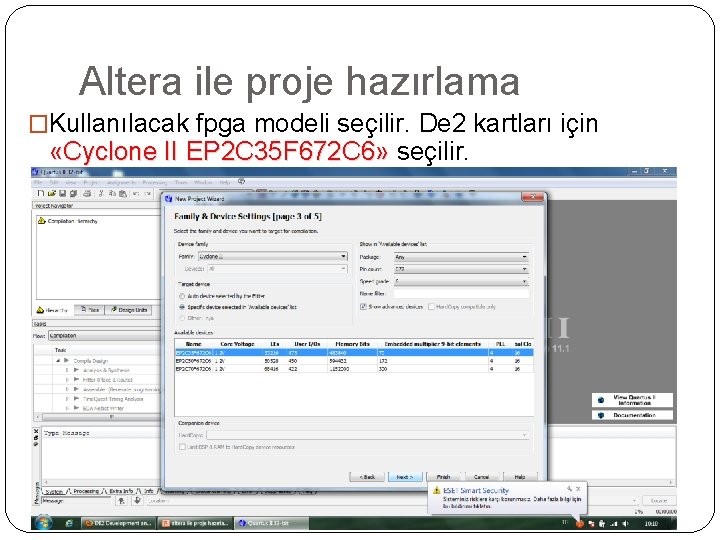The height and width of the screenshot is (540, 720).
Task: Click the Finish button
Action: (x=444, y=477)
